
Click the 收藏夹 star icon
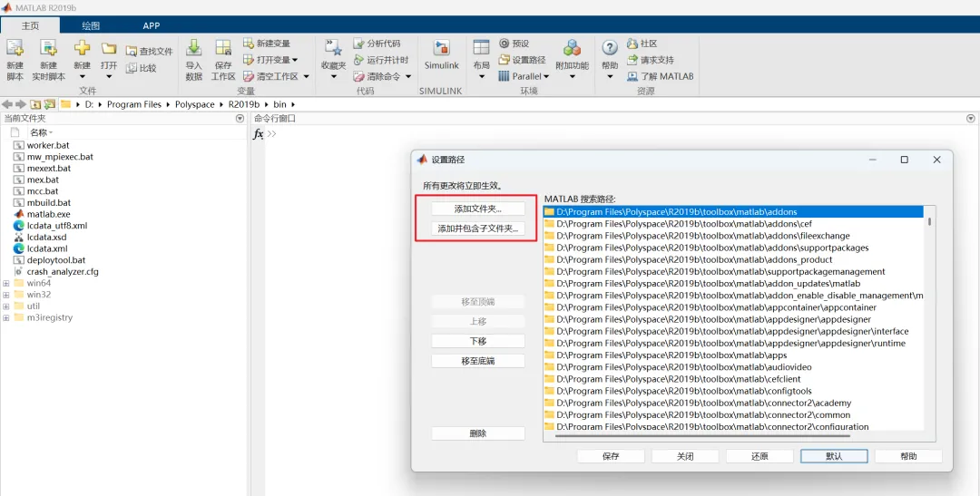pyautogui.click(x=333, y=49)
